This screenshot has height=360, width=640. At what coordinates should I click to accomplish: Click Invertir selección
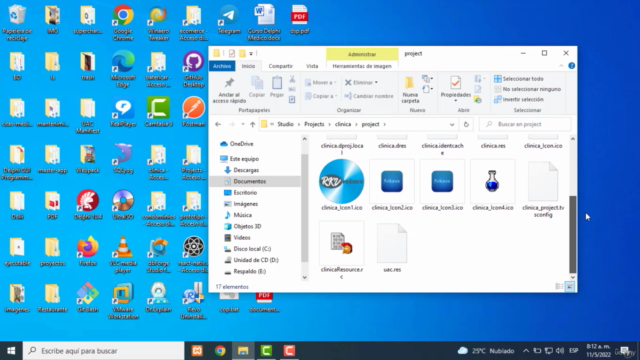(519, 99)
